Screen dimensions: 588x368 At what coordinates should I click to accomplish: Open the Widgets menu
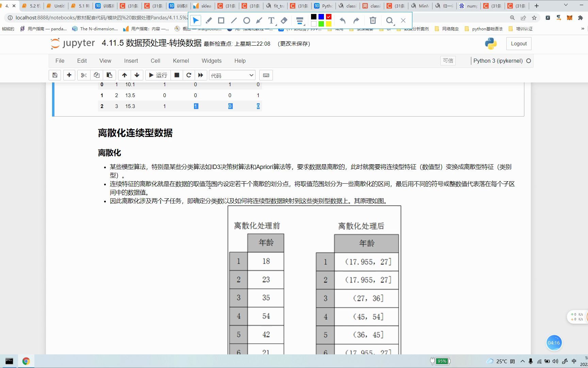pyautogui.click(x=211, y=61)
